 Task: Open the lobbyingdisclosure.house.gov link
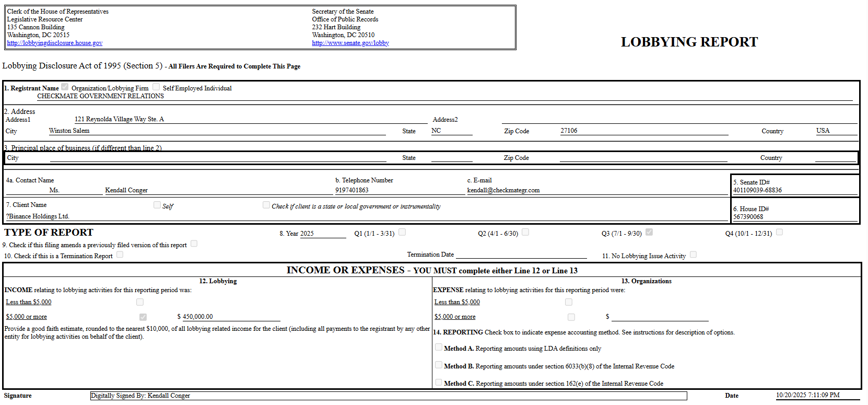coord(55,43)
